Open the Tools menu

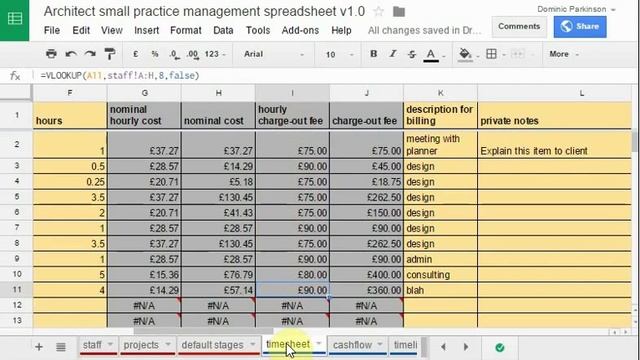point(258,30)
